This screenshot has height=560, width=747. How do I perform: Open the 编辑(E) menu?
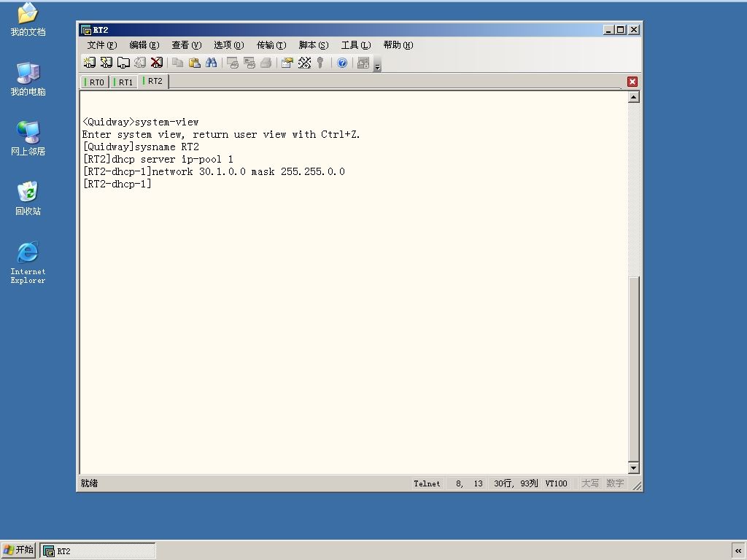click(144, 44)
